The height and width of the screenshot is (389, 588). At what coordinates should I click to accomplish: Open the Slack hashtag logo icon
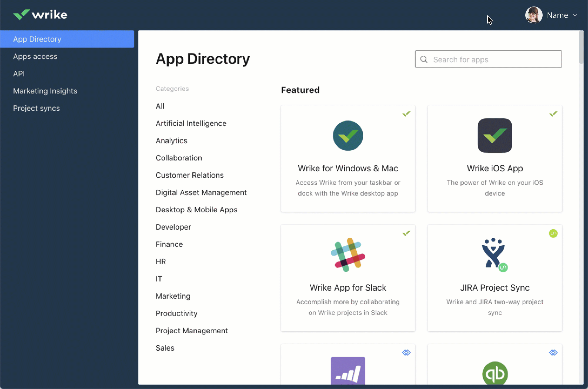[x=348, y=255]
